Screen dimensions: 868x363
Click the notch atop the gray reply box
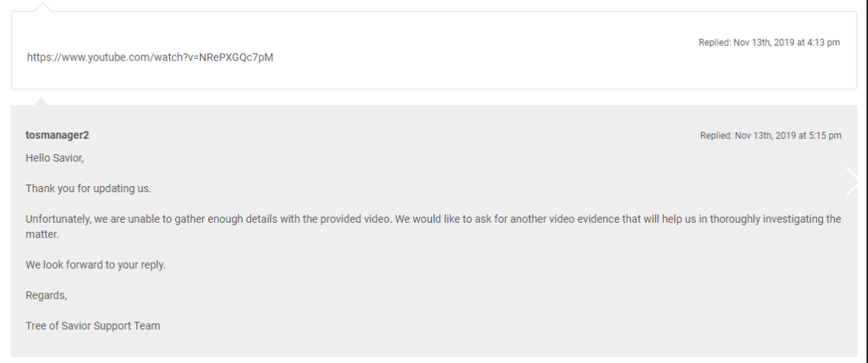point(42,101)
